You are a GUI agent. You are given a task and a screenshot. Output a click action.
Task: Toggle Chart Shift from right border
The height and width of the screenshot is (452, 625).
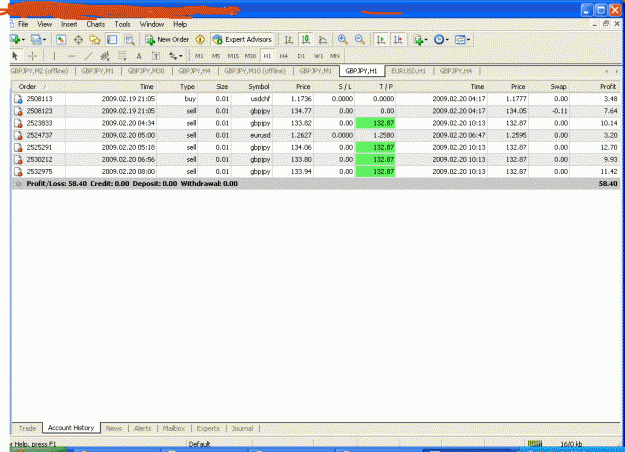[398, 39]
